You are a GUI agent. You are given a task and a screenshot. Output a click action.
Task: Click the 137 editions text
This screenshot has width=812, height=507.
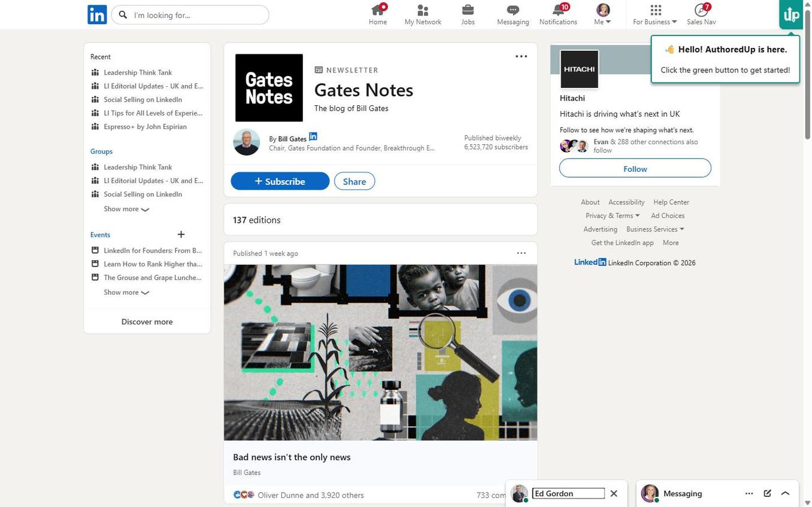257,220
